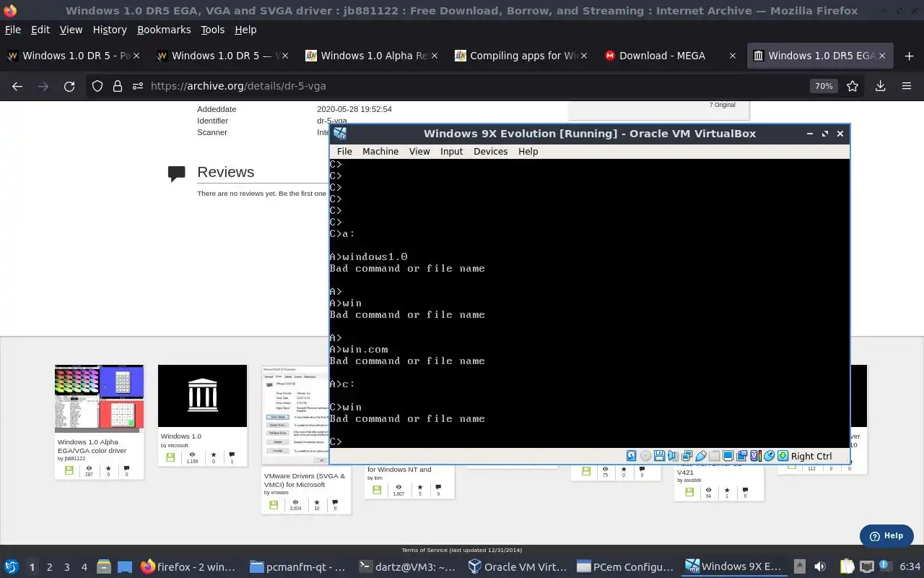Open the clipboard manager tray icon
Screen dimensions: 924x578
point(847,566)
